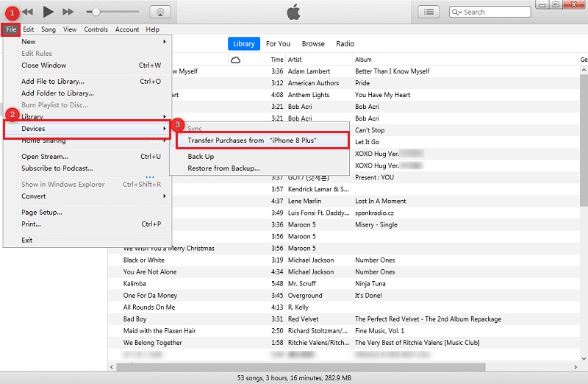The image size is (588, 384).
Task: Click the Previous track rewind button
Action: [28, 12]
